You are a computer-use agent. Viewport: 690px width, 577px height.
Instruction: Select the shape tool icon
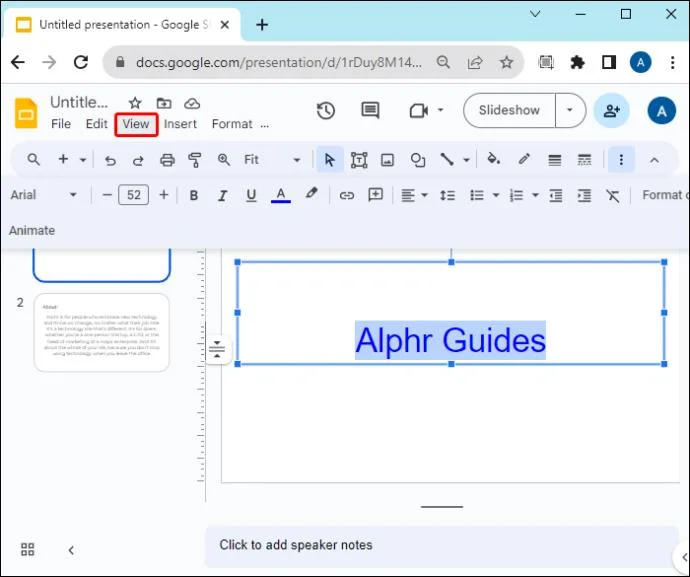click(x=418, y=160)
